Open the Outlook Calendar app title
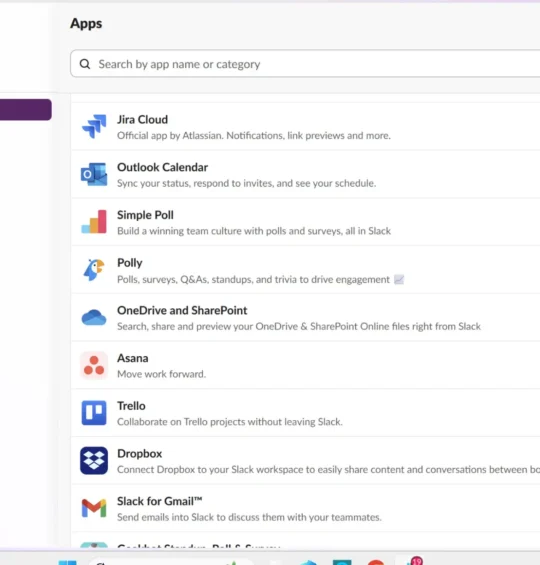540x565 pixels. [x=162, y=167]
